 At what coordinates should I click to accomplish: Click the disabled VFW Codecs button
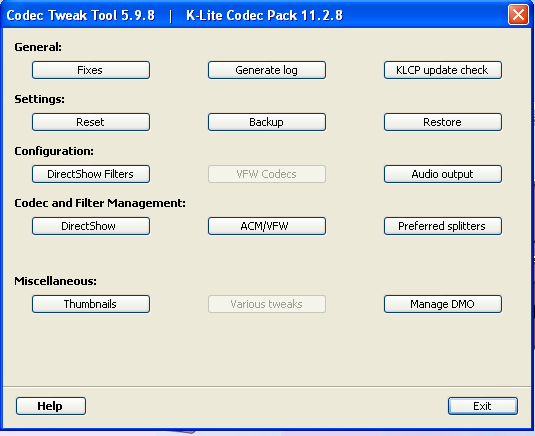pyautogui.click(x=267, y=174)
